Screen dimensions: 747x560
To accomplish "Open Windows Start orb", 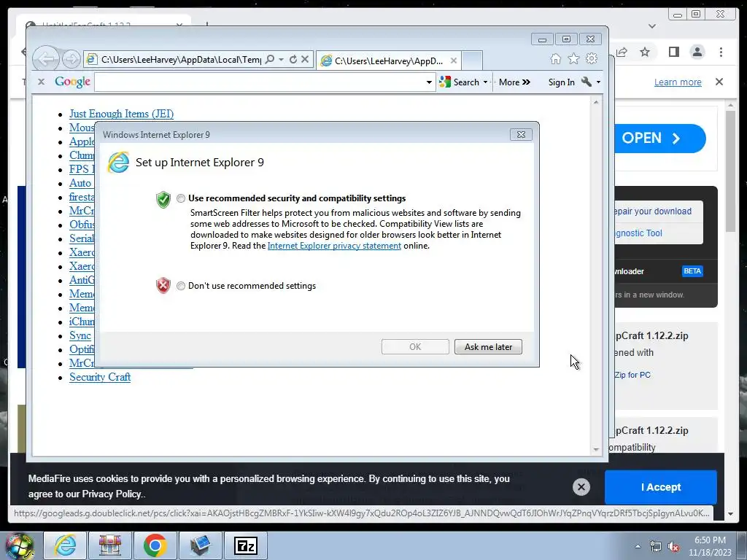I will tap(19, 545).
